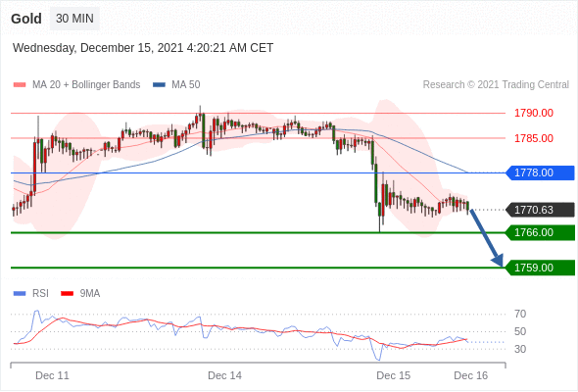Click 'Research © 2021 Trading Central' credit
Screen dimensions: 578x392
[496, 85]
